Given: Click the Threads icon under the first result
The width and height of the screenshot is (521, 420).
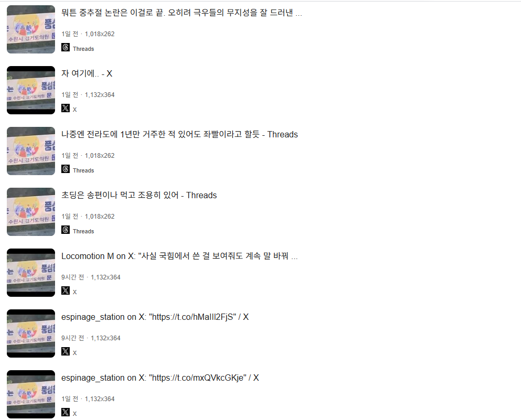Looking at the screenshot, I should coord(66,47).
